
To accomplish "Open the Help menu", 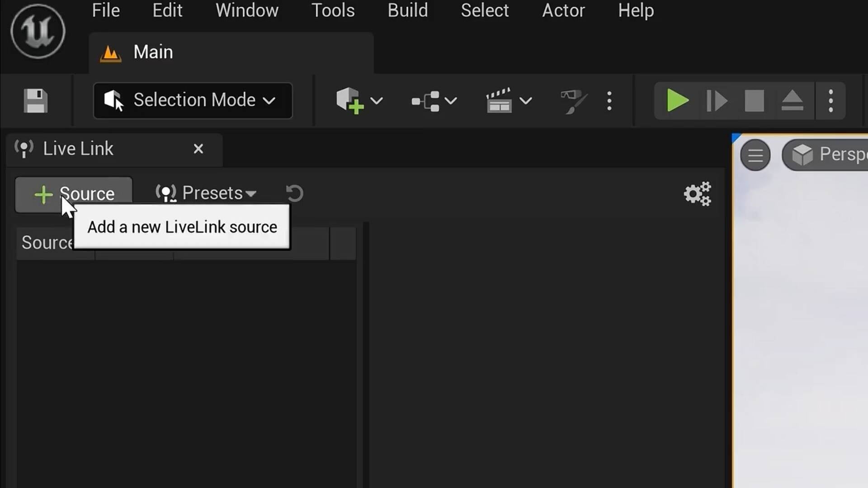I will coord(636,10).
